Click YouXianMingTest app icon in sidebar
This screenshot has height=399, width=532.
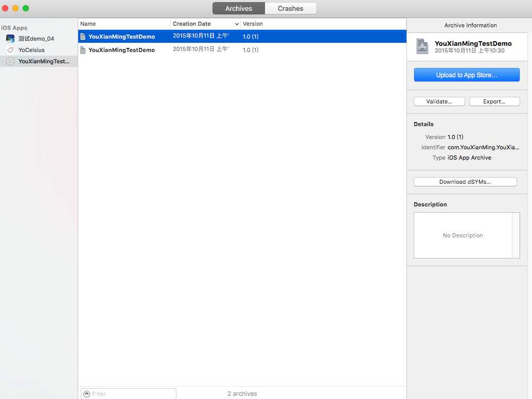point(10,61)
